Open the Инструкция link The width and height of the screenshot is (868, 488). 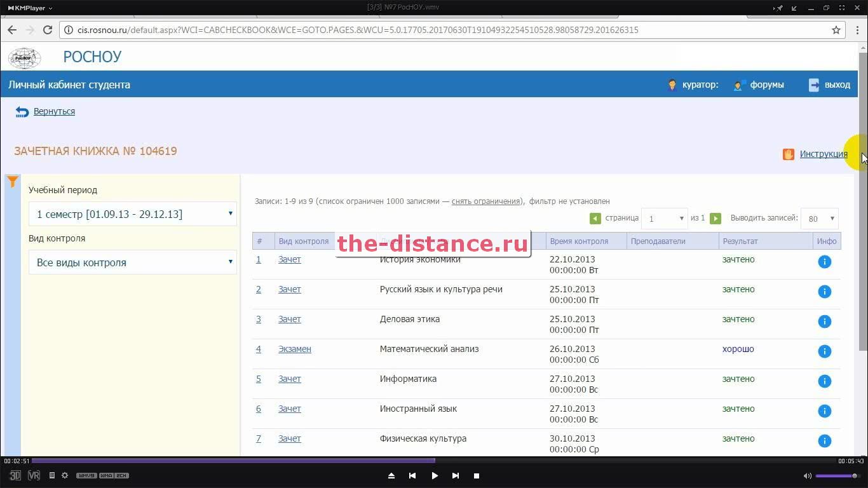[x=824, y=154]
